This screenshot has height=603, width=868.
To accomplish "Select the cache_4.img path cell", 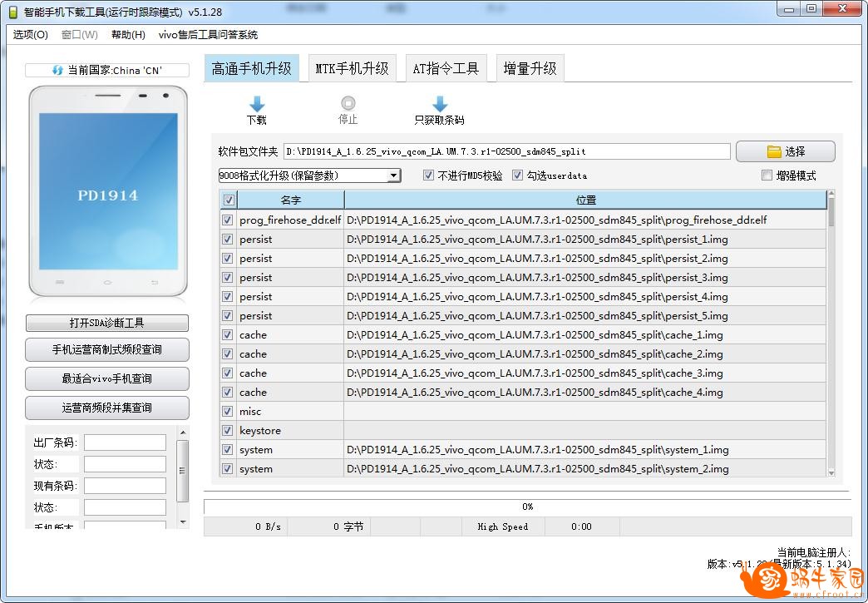I will click(585, 392).
